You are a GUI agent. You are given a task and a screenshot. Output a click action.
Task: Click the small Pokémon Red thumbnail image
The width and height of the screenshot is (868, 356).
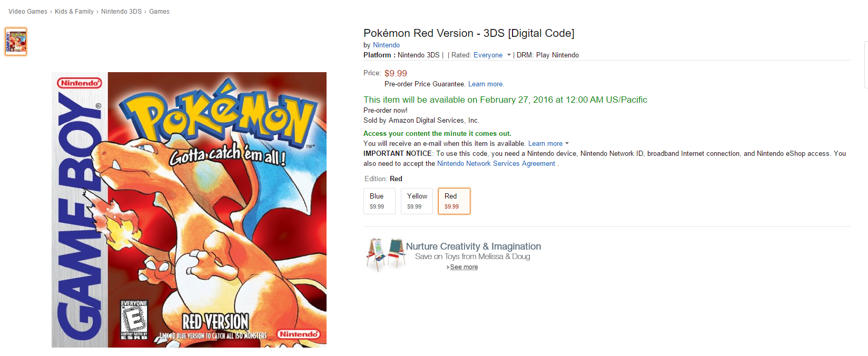pyautogui.click(x=16, y=42)
